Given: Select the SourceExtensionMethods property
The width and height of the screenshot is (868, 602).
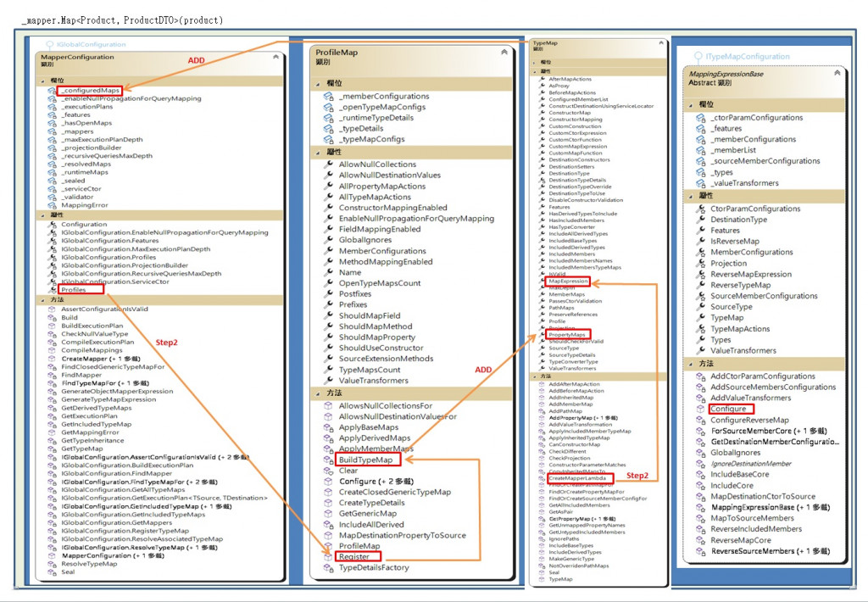Looking at the screenshot, I should pos(386,359).
